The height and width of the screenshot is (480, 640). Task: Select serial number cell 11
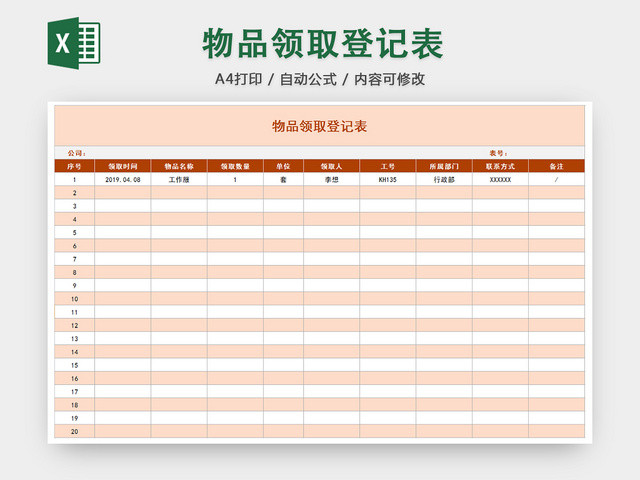(x=74, y=312)
